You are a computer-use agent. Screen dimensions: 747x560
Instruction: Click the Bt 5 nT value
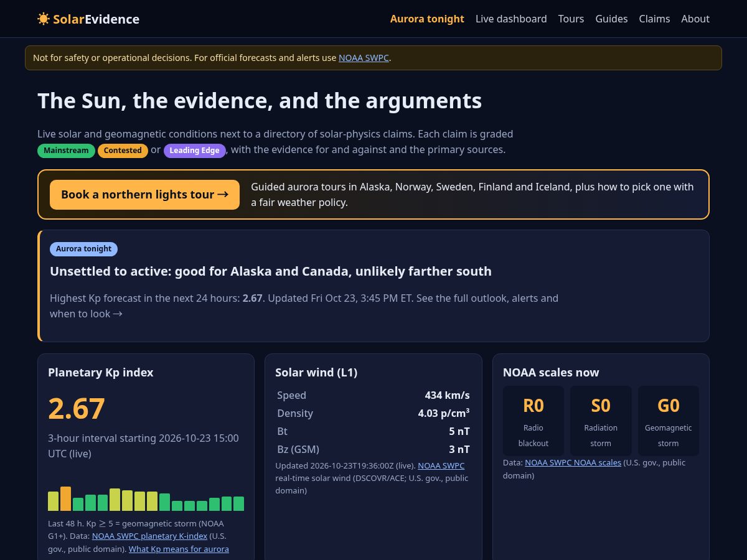tap(459, 431)
